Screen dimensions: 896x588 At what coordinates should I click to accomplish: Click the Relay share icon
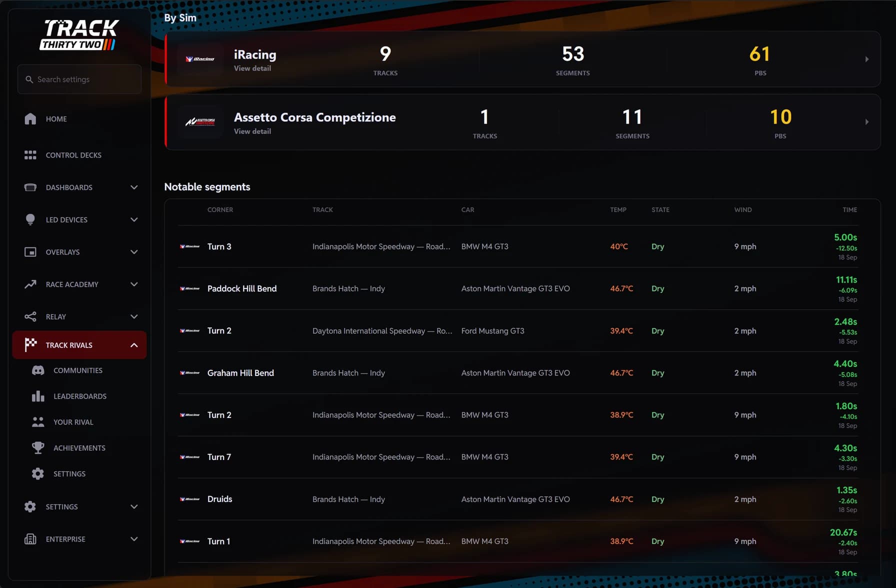tap(30, 316)
